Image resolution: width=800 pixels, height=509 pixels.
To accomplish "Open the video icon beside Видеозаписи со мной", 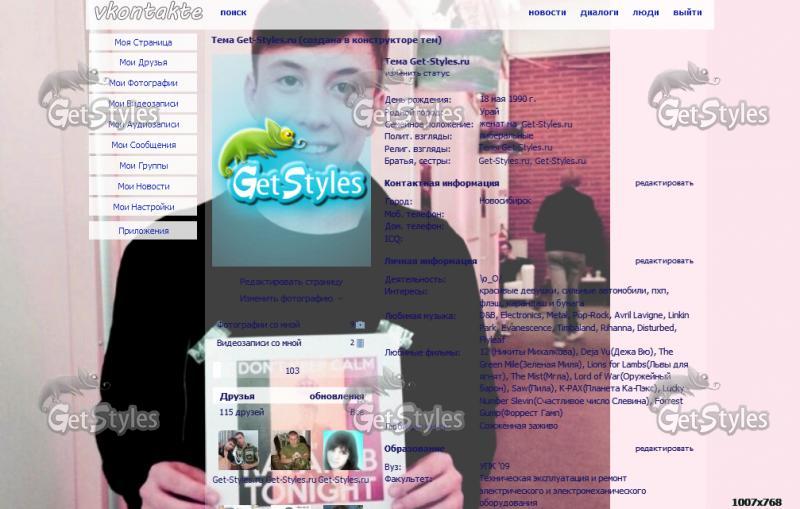I will point(360,343).
